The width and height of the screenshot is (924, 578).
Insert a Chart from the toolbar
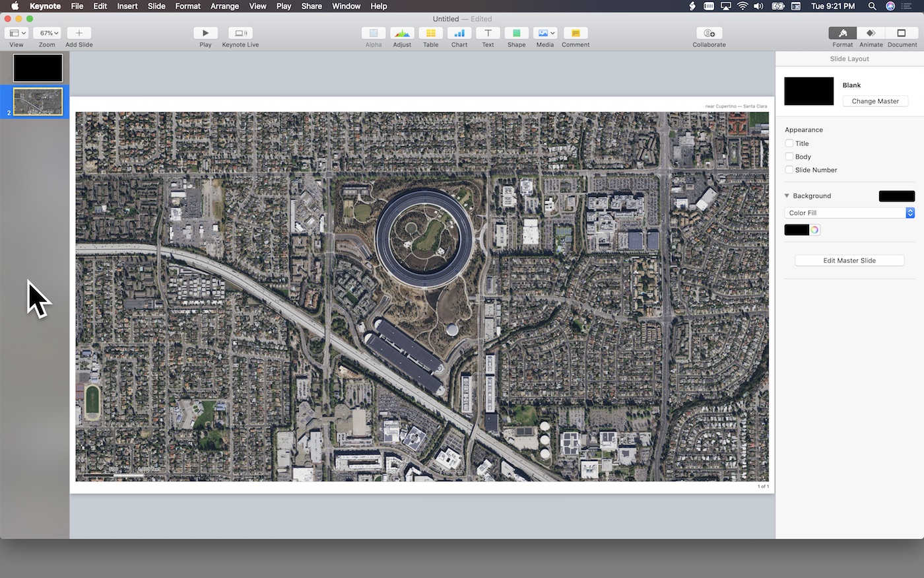pos(459,33)
